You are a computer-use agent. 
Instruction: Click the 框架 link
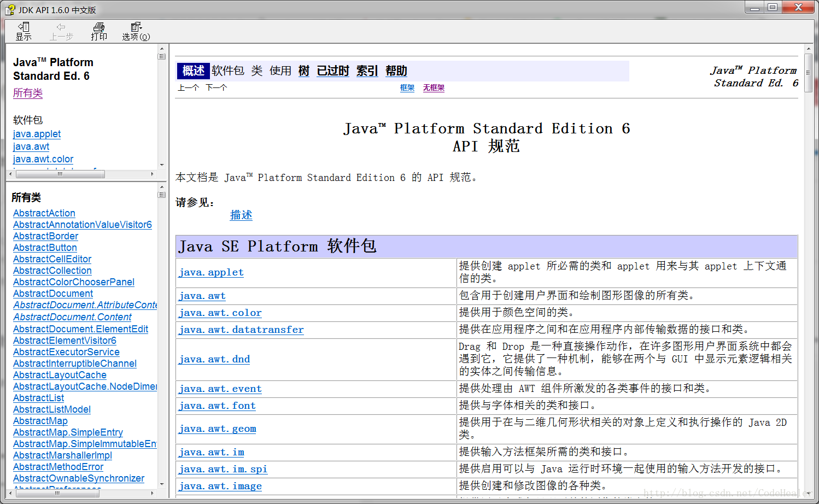point(407,87)
